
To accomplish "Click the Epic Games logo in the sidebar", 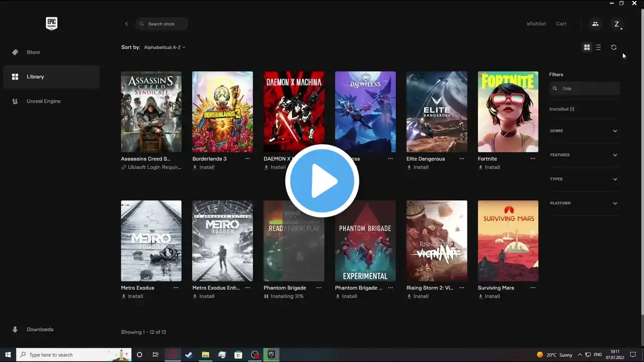I will click(51, 24).
